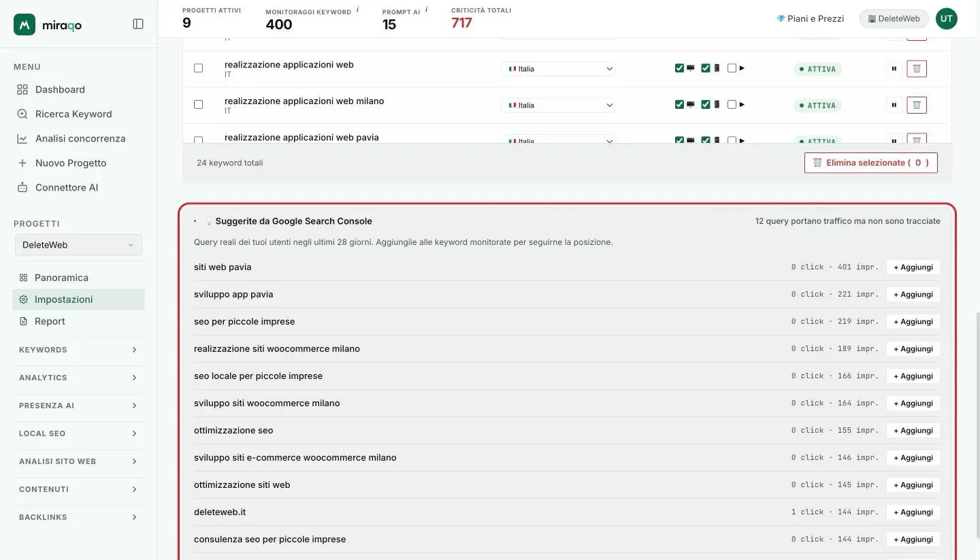This screenshot has height=560, width=980.
Task: Add 'seo per piccole imprese' with Aggiungi
Action: (913, 322)
